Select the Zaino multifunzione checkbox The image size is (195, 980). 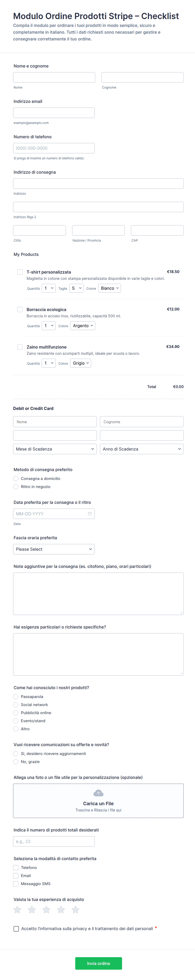[x=20, y=347]
